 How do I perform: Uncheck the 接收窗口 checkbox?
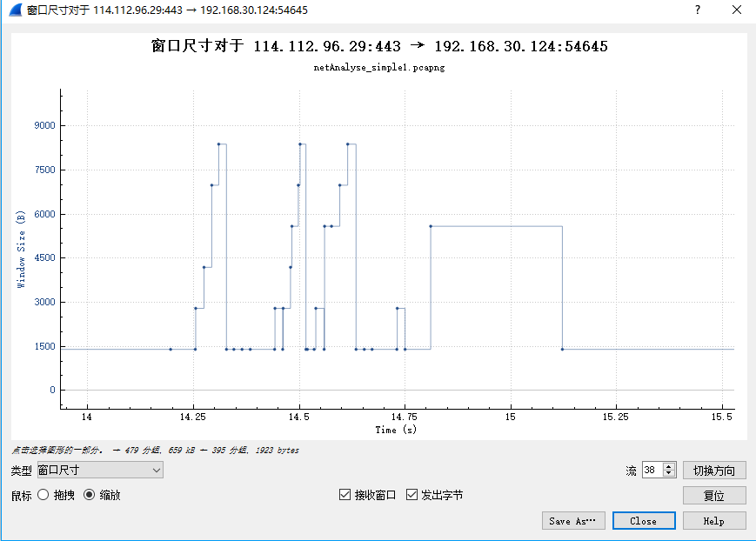[345, 495]
